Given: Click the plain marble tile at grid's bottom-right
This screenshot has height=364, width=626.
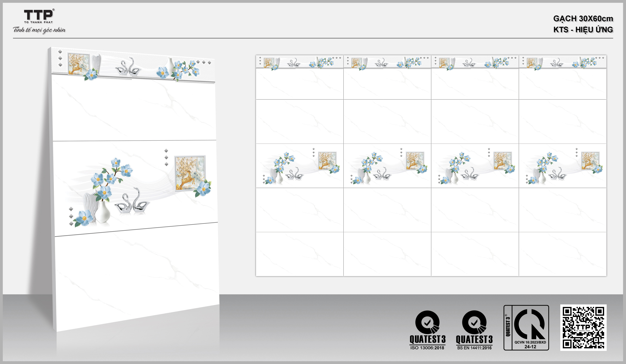Looking at the screenshot, I should 562,254.
